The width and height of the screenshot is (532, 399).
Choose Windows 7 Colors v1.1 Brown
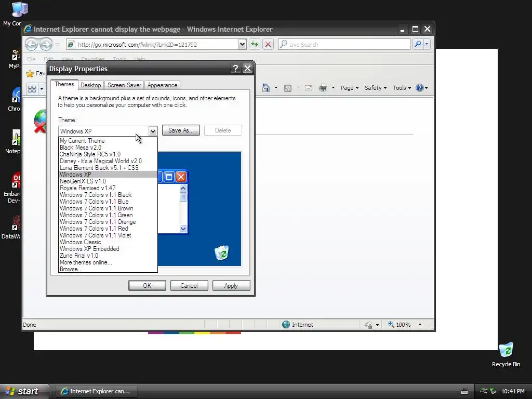tap(108, 208)
